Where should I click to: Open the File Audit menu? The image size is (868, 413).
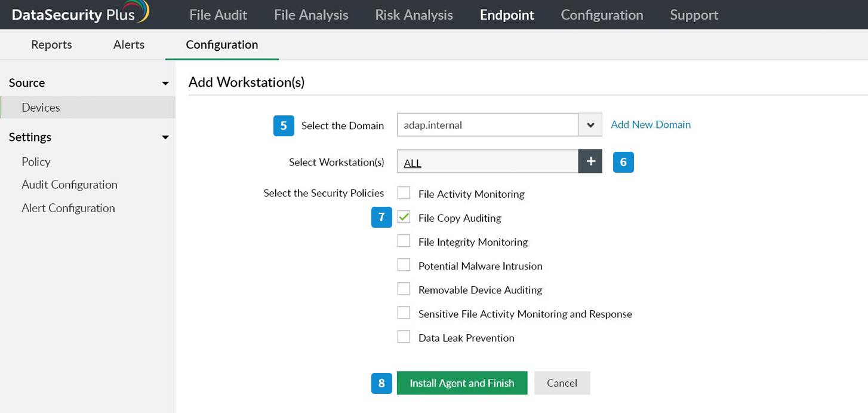[218, 15]
